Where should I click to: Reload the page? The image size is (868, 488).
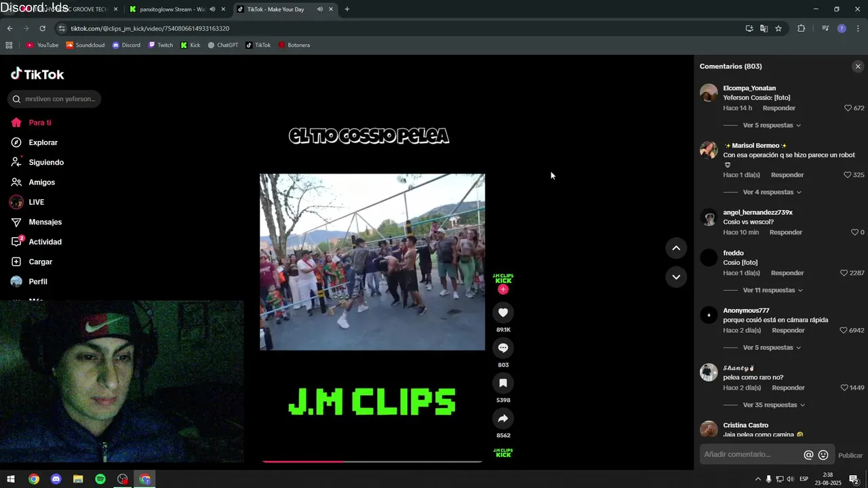click(42, 28)
